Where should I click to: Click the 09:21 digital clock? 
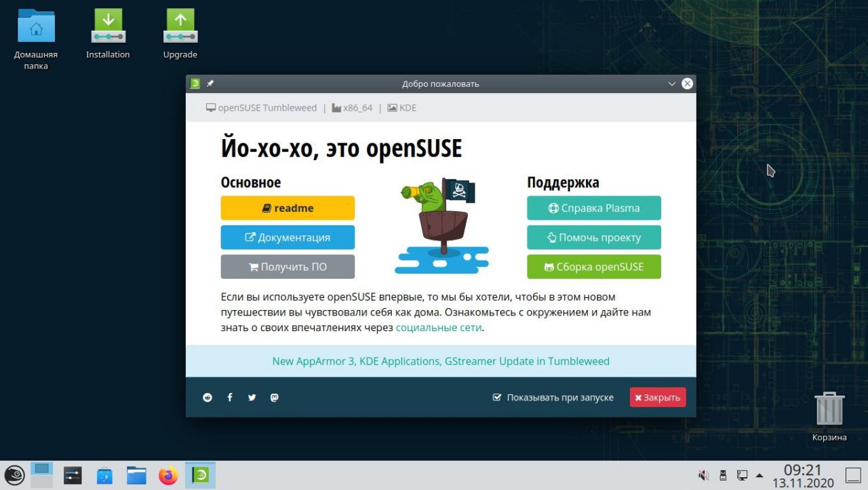point(803,470)
